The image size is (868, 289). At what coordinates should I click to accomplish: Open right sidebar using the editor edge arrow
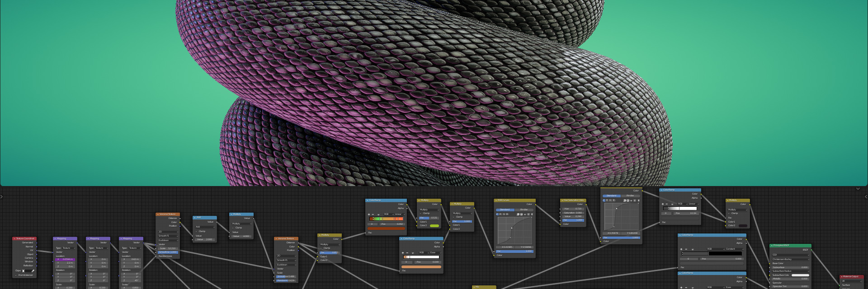866,196
